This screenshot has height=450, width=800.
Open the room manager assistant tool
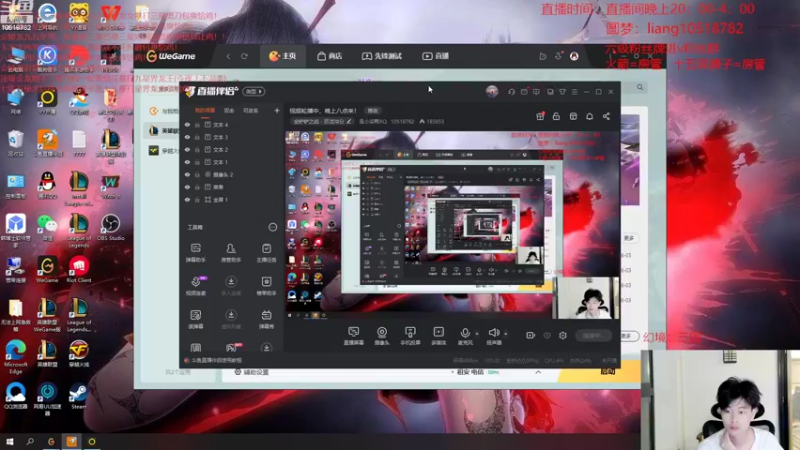click(x=231, y=253)
